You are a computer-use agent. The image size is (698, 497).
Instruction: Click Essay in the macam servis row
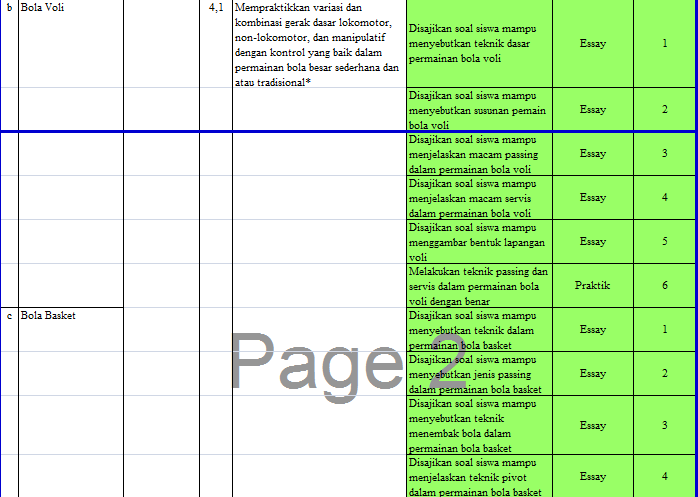point(592,197)
